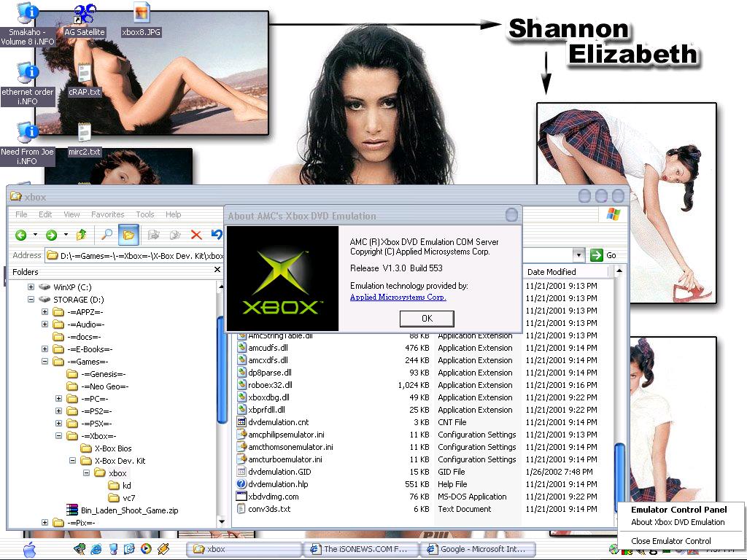This screenshot has height=560, width=747.
Task: Click the green Forward arrow in Explorer toolbar
Action: [52, 235]
